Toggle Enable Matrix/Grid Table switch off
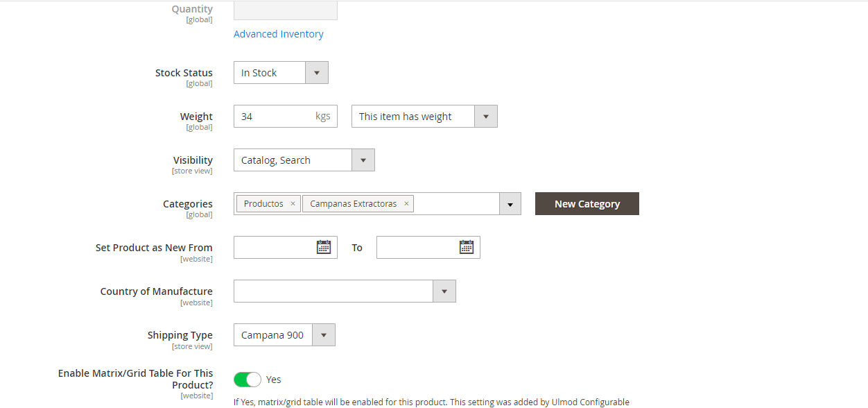 [248, 380]
